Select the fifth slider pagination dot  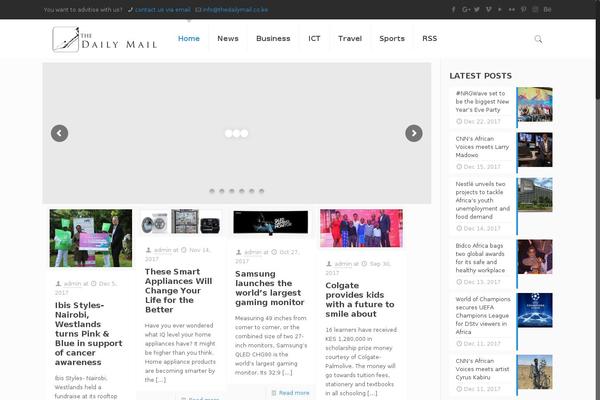(x=251, y=191)
